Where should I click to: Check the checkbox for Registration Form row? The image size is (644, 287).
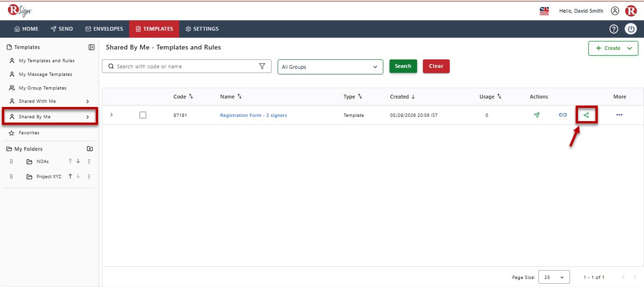(x=143, y=115)
